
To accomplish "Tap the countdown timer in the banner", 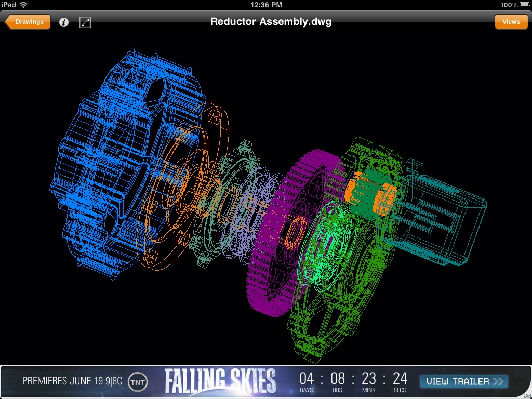I will (354, 381).
